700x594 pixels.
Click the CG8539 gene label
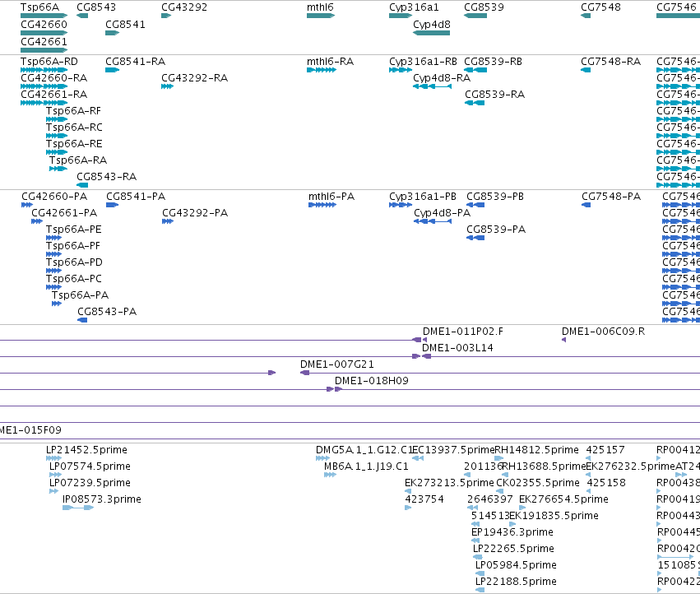(x=484, y=7)
